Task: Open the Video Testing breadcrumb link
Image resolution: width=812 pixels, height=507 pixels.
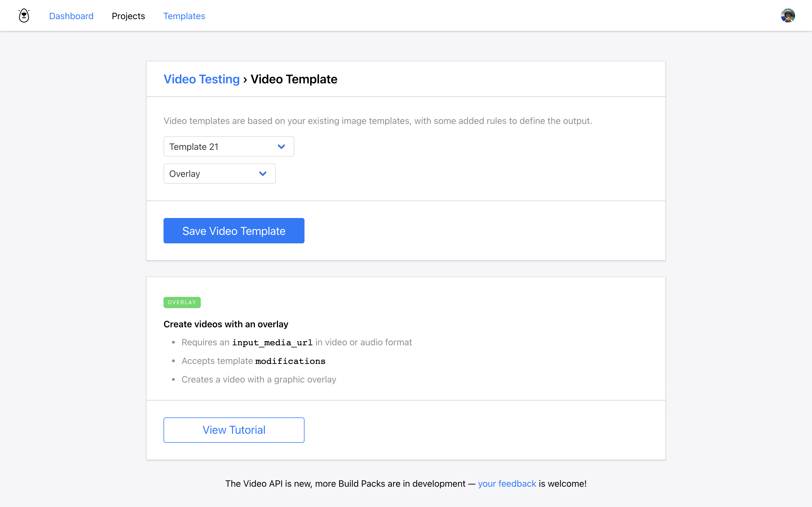Action: (201, 79)
